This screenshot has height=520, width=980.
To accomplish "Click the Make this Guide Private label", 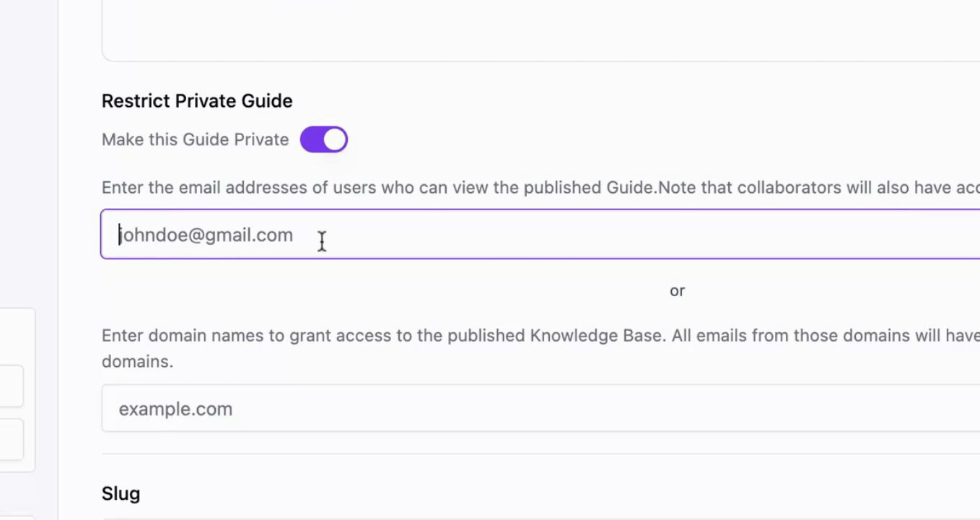I will pos(195,139).
